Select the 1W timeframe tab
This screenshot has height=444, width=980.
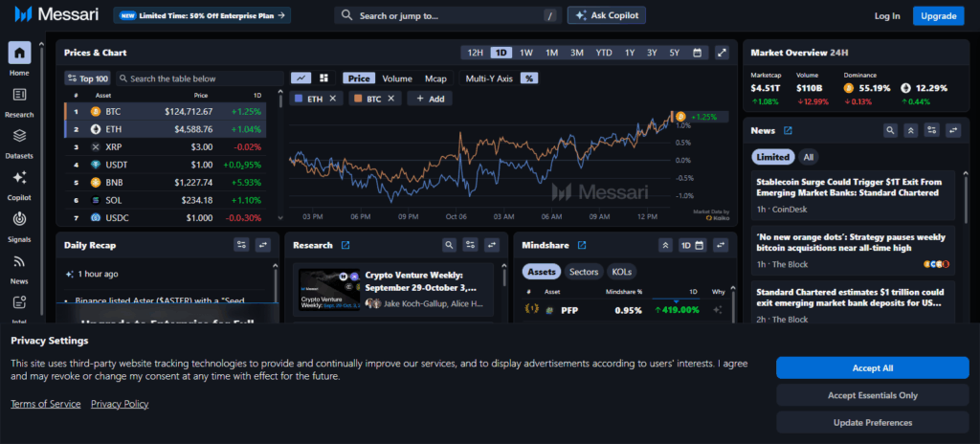[x=526, y=53]
